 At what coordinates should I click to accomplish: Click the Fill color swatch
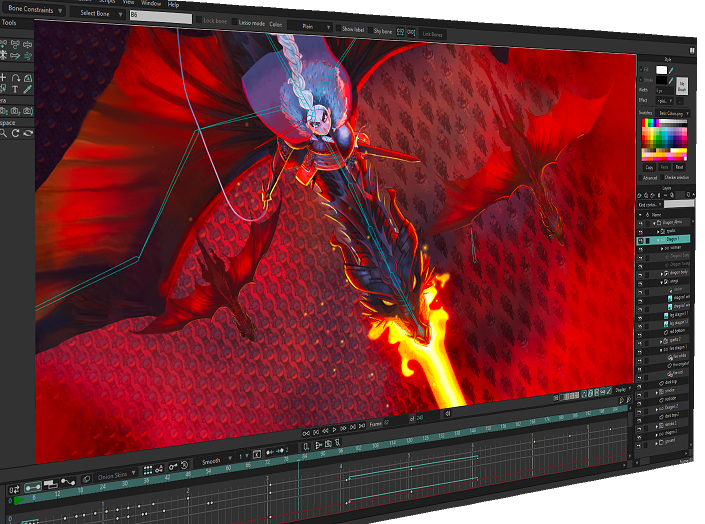[x=661, y=69]
